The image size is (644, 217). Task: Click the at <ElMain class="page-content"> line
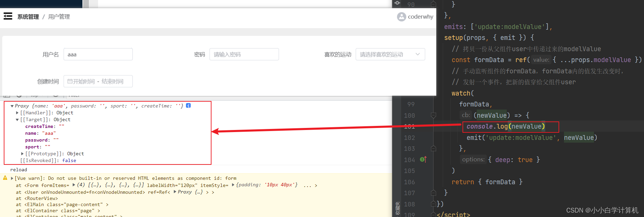[62, 204]
